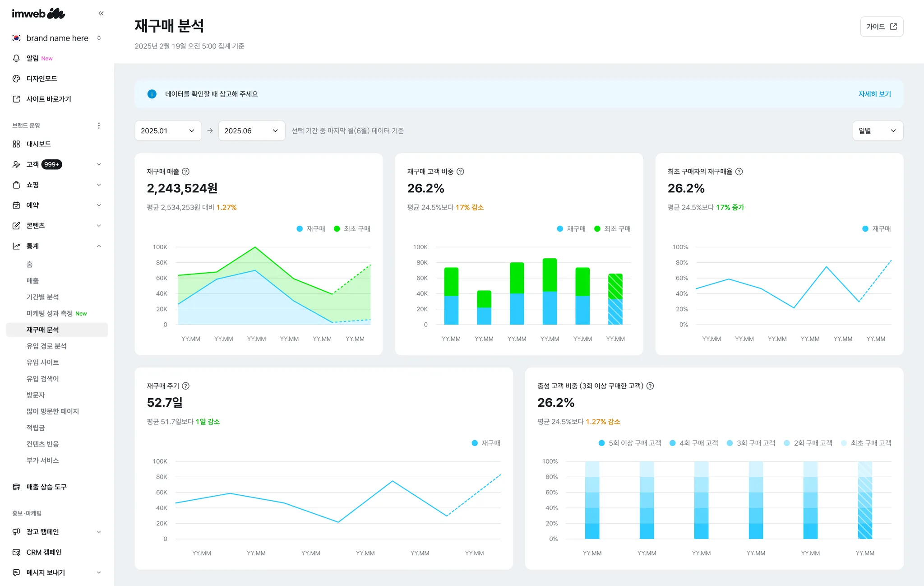The height and width of the screenshot is (586, 924).
Task: Toggle 재구매 legend in 재구매 고객 비중 chart
Action: click(571, 229)
